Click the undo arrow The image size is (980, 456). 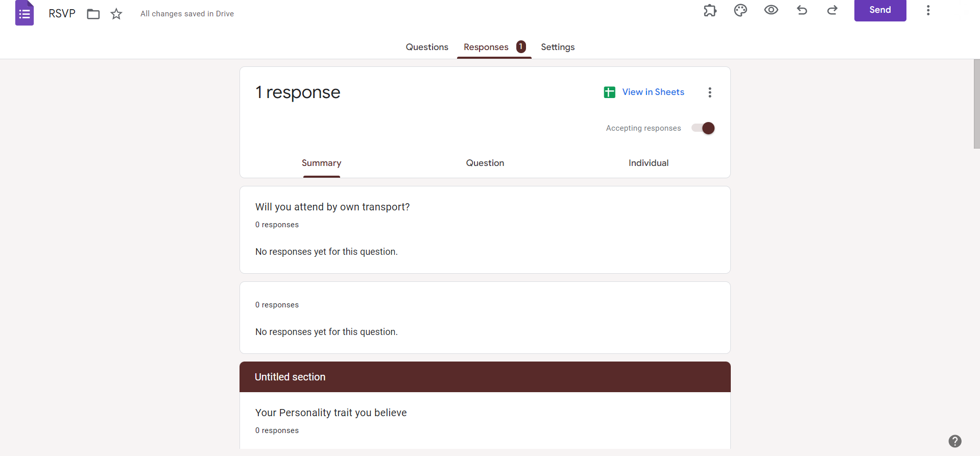pyautogui.click(x=802, y=10)
